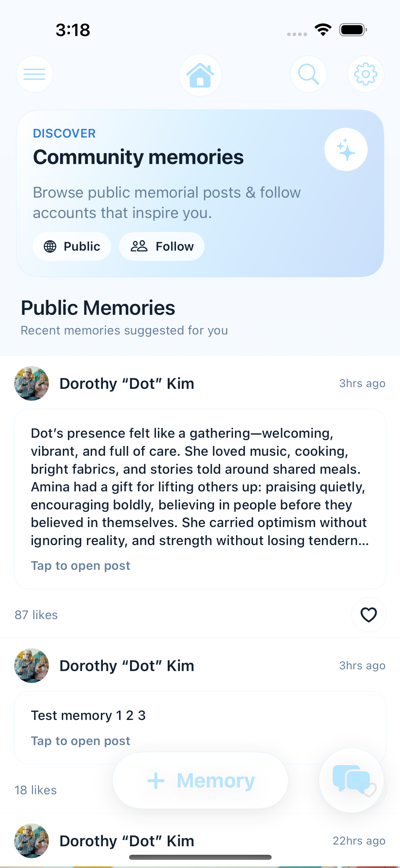This screenshot has width=400, height=868.
Task: Open the 'Test memory 1 2 3' post link
Action: pos(80,741)
